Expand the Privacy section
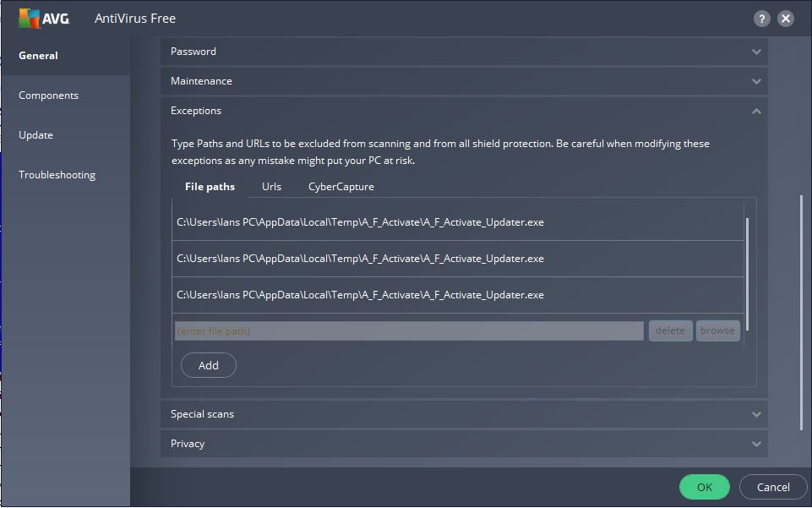 (464, 444)
